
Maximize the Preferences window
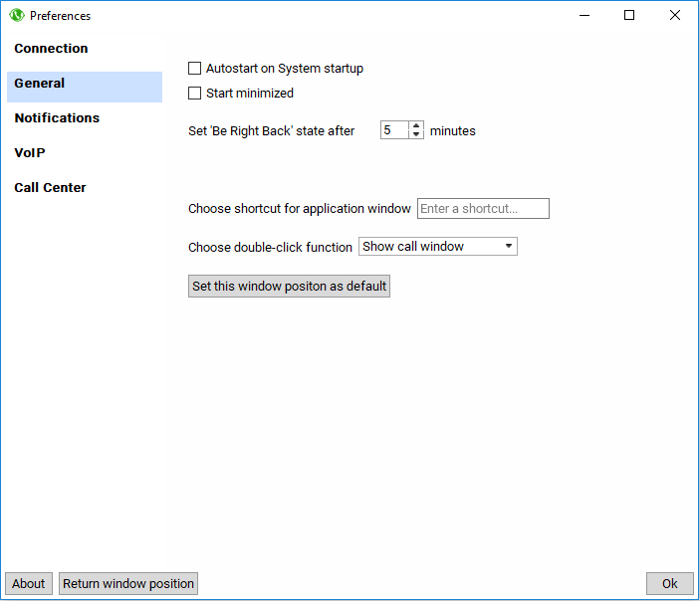pyautogui.click(x=629, y=15)
